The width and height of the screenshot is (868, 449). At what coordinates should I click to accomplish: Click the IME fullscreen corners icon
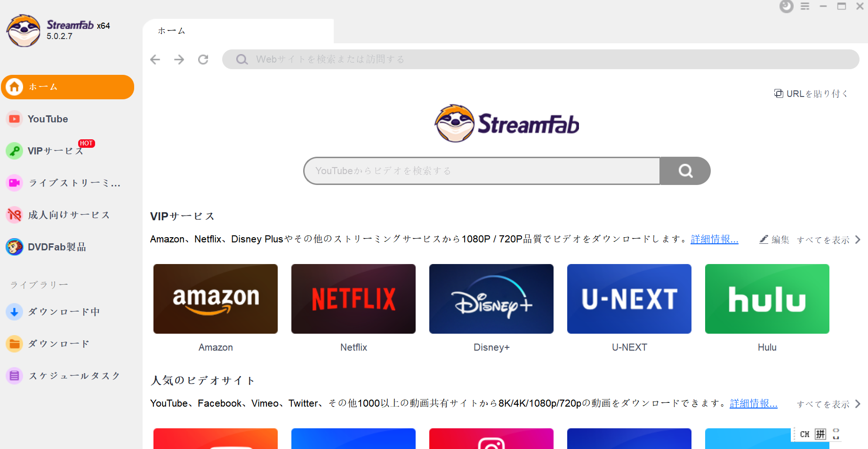(x=836, y=434)
